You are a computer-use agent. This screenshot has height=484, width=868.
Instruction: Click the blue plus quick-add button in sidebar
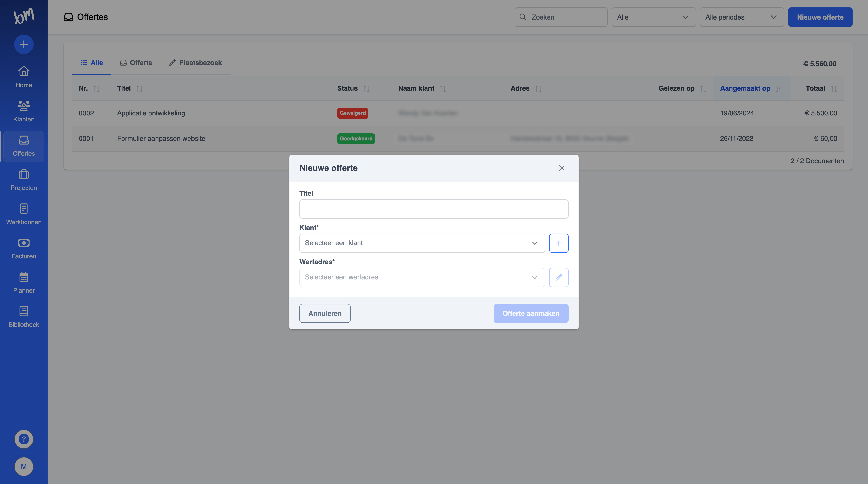pyautogui.click(x=24, y=44)
